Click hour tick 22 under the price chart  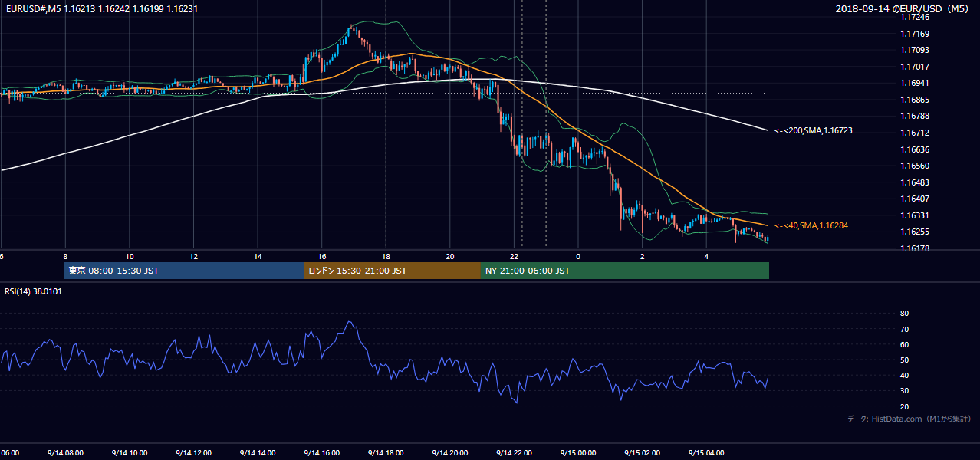[515, 256]
